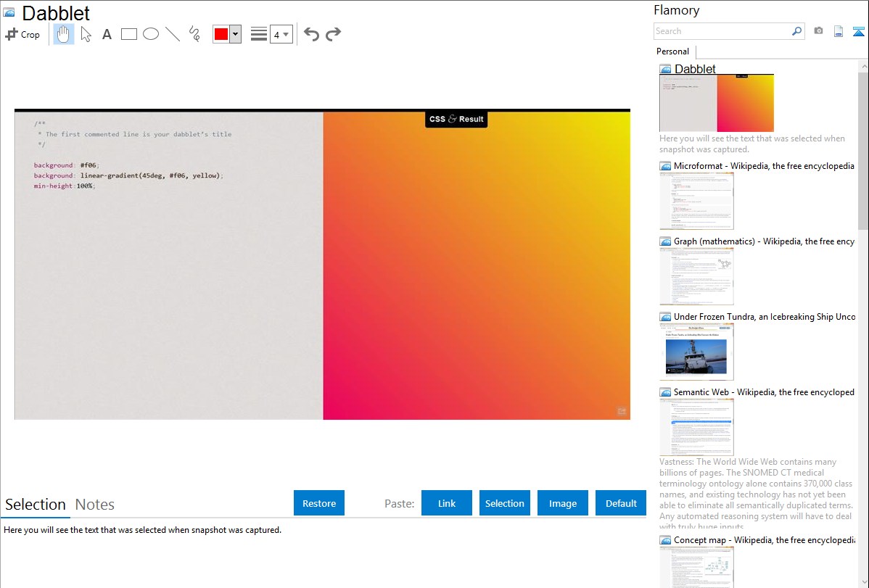This screenshot has width=869, height=588.
Task: Click the line thickness icon
Action: [259, 34]
